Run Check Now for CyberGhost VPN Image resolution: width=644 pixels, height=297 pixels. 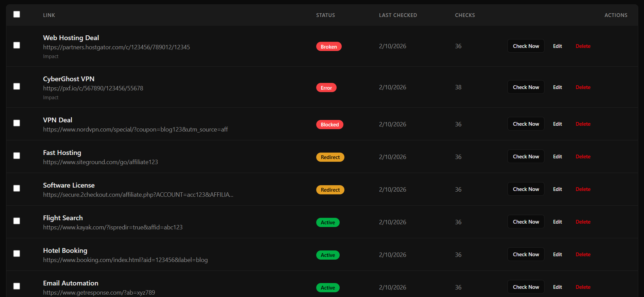[x=526, y=87]
